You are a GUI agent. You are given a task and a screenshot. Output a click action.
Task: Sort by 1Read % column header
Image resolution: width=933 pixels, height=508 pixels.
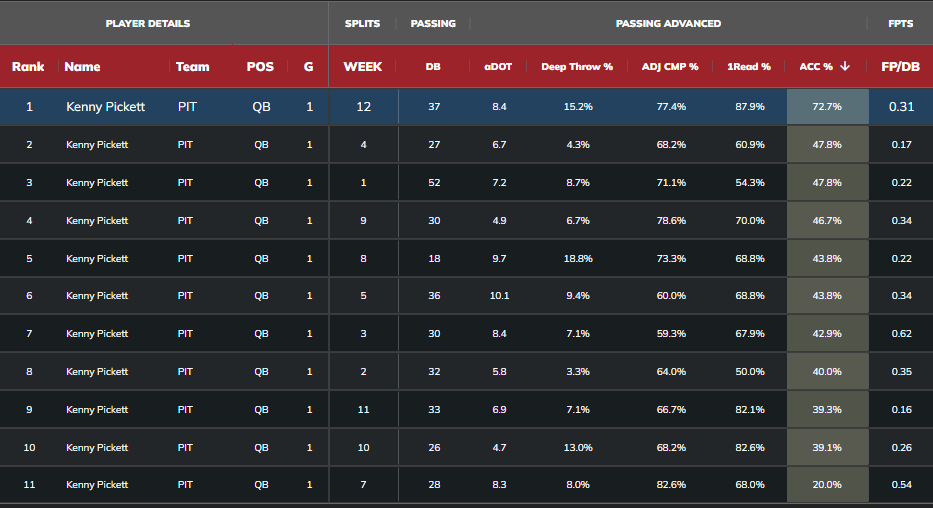(x=749, y=67)
